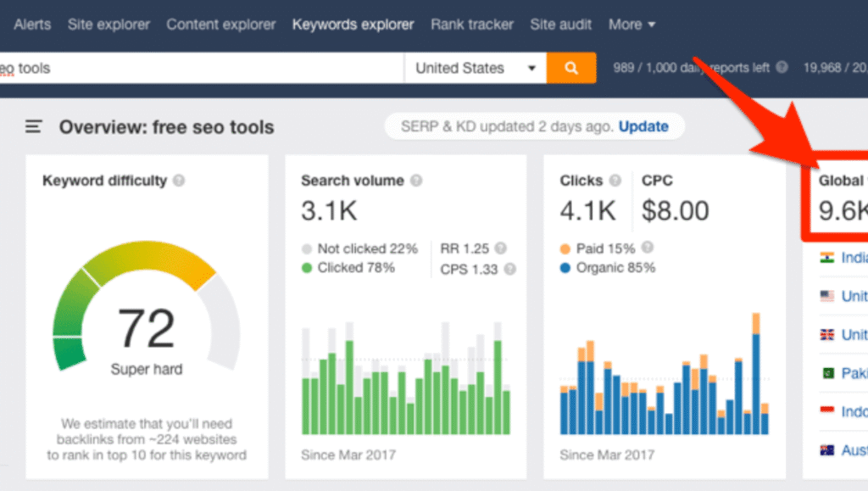Click the 4.1K clicks value
Screen dimensions: 868x491
point(588,211)
